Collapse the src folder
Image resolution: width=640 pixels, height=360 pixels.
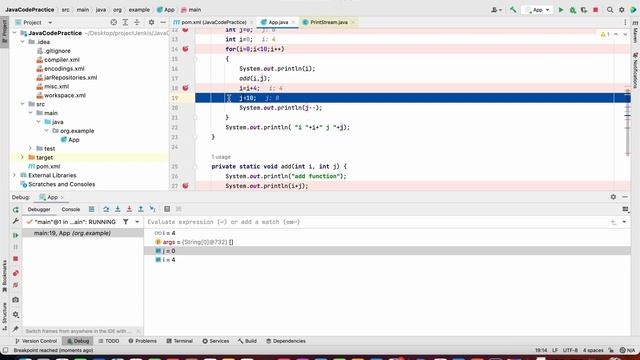point(22,104)
